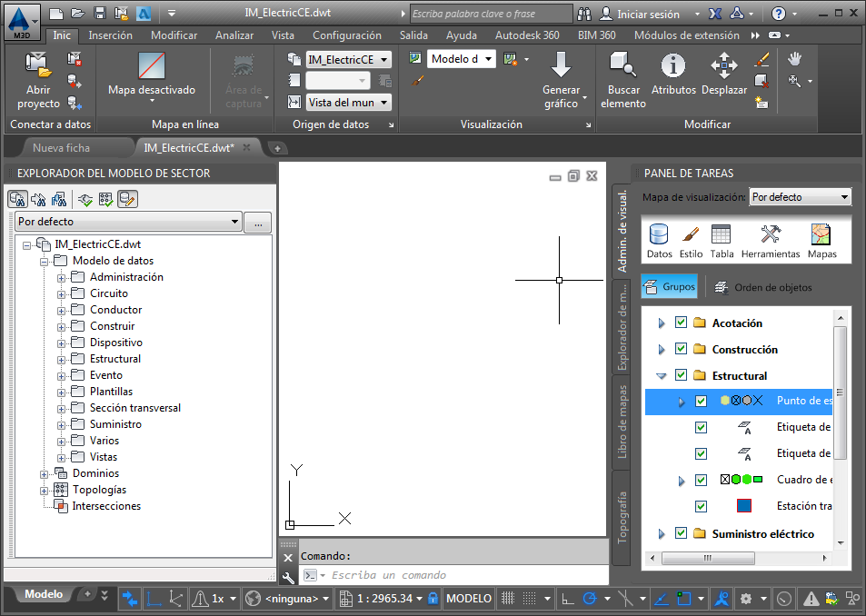
Task: Toggle the Estación tra layer checkbox
Action: coord(701,506)
